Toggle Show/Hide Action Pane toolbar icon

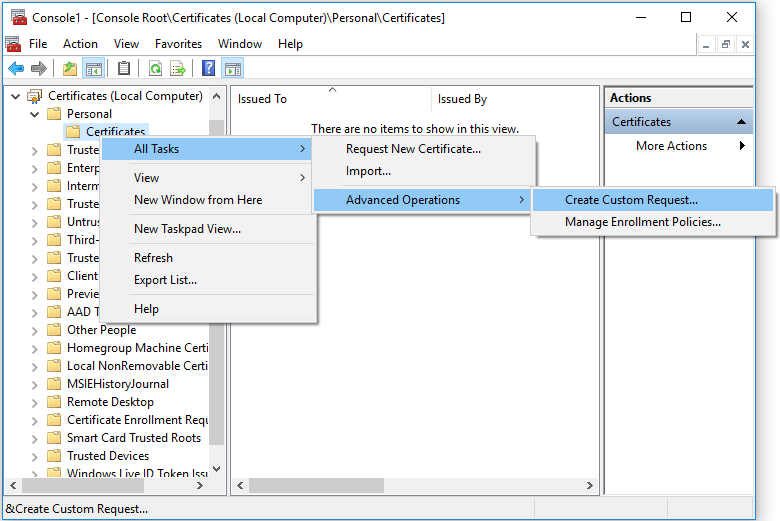[232, 68]
